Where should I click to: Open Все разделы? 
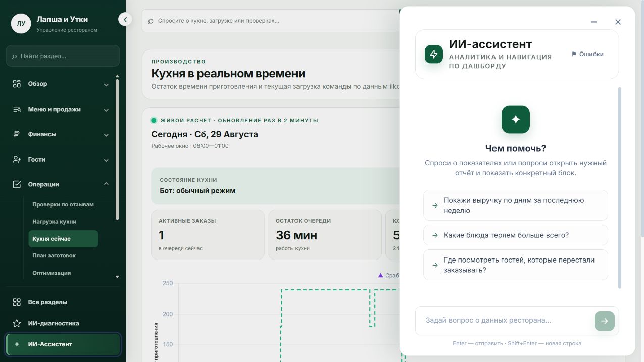pos(63,302)
